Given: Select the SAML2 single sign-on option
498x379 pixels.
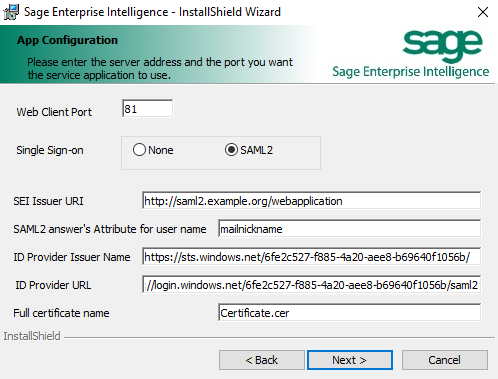Looking at the screenshot, I should (249, 150).
